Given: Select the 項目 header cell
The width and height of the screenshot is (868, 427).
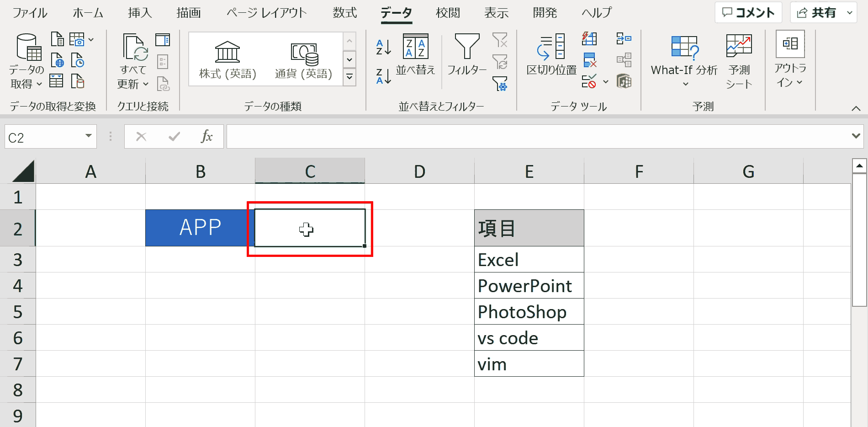Looking at the screenshot, I should 529,228.
